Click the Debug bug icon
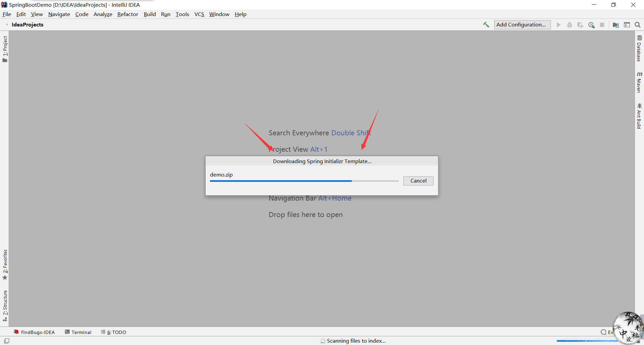Screen dimensions: 644x345 (x=570, y=25)
